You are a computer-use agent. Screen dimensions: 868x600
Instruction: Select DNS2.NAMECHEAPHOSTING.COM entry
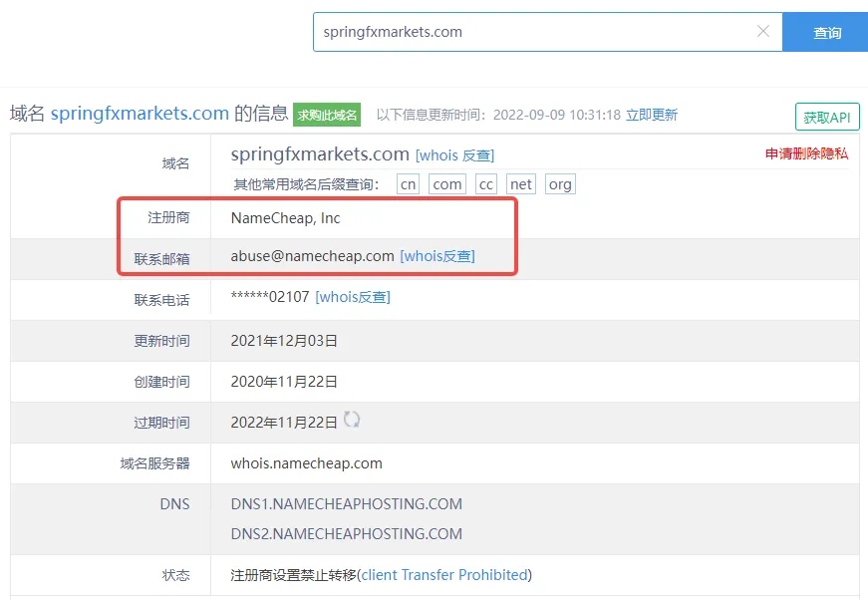point(346,534)
